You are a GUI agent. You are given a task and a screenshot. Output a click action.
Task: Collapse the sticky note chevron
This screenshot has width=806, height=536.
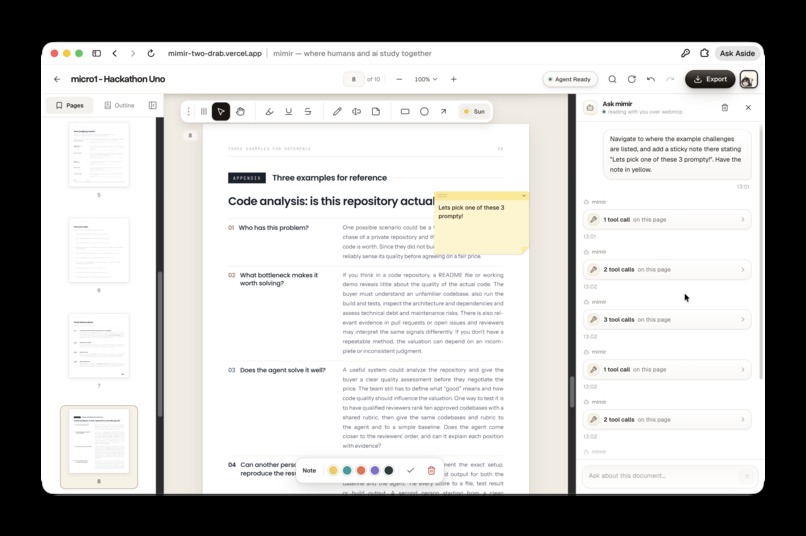click(x=524, y=196)
